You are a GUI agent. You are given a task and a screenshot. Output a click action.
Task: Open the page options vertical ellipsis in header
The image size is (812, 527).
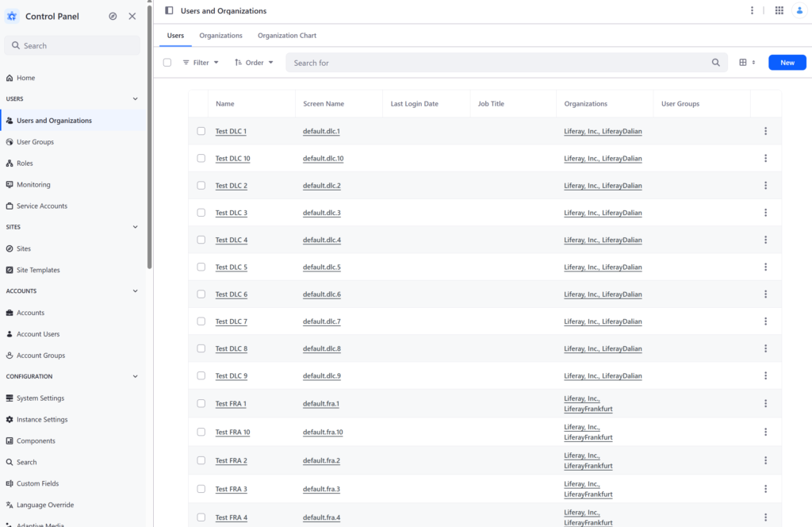pos(752,10)
